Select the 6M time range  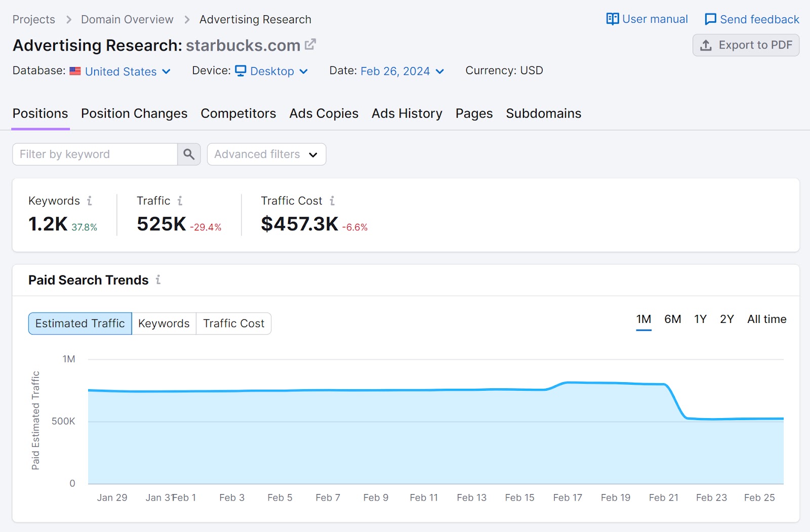[672, 319]
